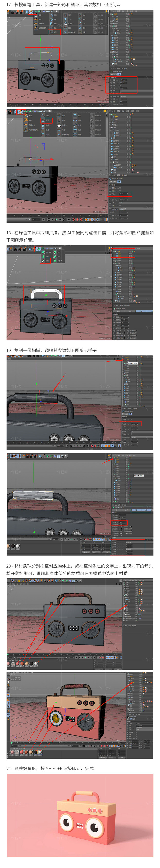Screen dimensions: 160x868
Task: Open 封顶 tab in second step-19 attributes
Action: click(146, 510)
